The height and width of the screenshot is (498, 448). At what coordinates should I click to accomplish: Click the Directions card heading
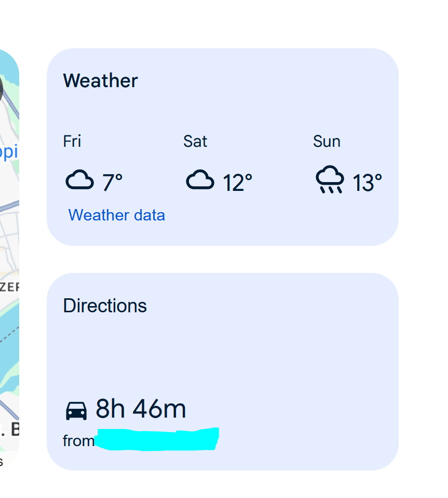click(x=105, y=306)
